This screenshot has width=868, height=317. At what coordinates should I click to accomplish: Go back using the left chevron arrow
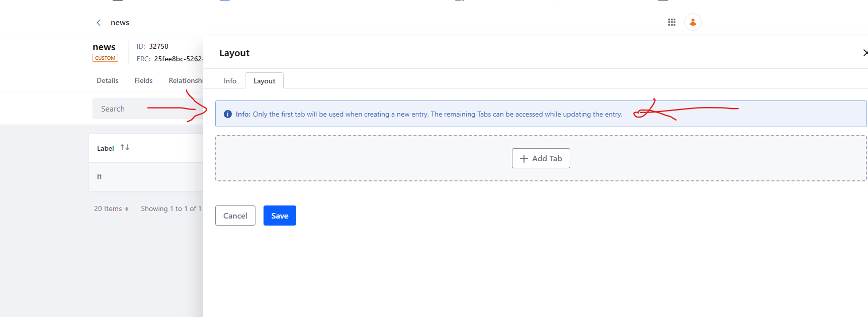click(x=99, y=23)
